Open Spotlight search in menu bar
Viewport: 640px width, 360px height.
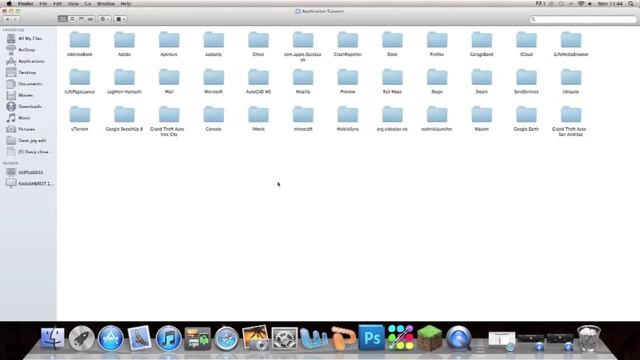pyautogui.click(x=631, y=4)
